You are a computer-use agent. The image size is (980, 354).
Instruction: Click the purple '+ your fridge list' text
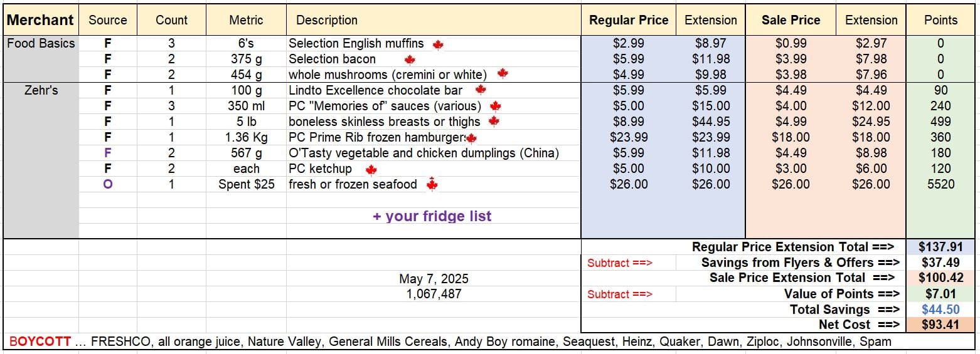pos(432,216)
